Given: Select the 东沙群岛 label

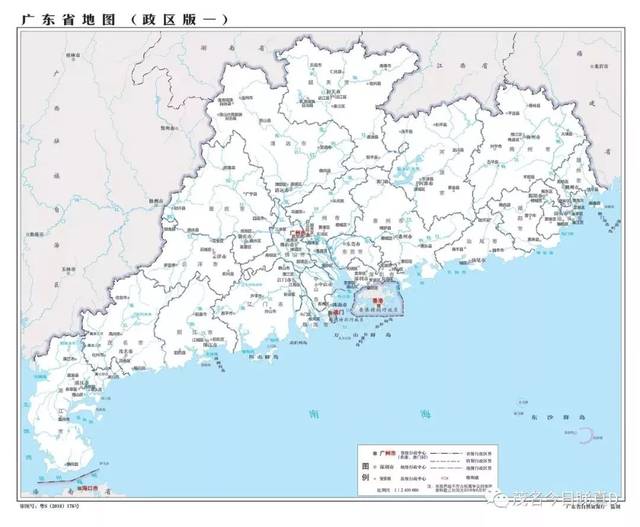Looking at the screenshot, I should [x=559, y=417].
